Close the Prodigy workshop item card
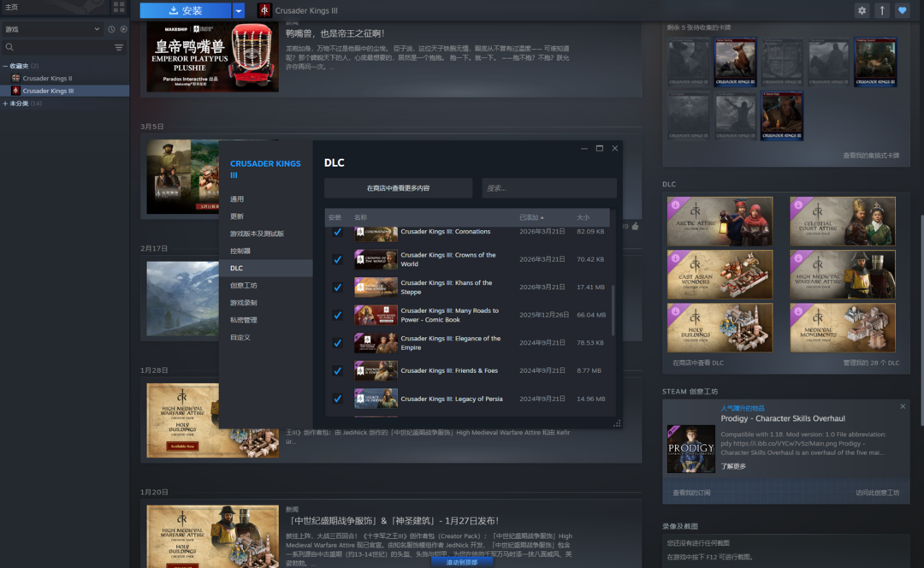The width and height of the screenshot is (924, 568). click(903, 407)
